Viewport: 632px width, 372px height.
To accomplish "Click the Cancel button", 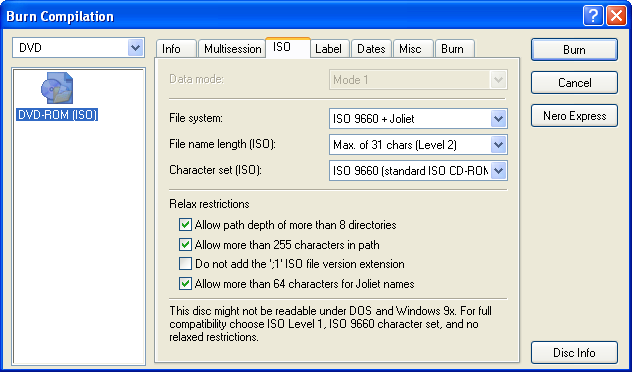I will click(574, 83).
